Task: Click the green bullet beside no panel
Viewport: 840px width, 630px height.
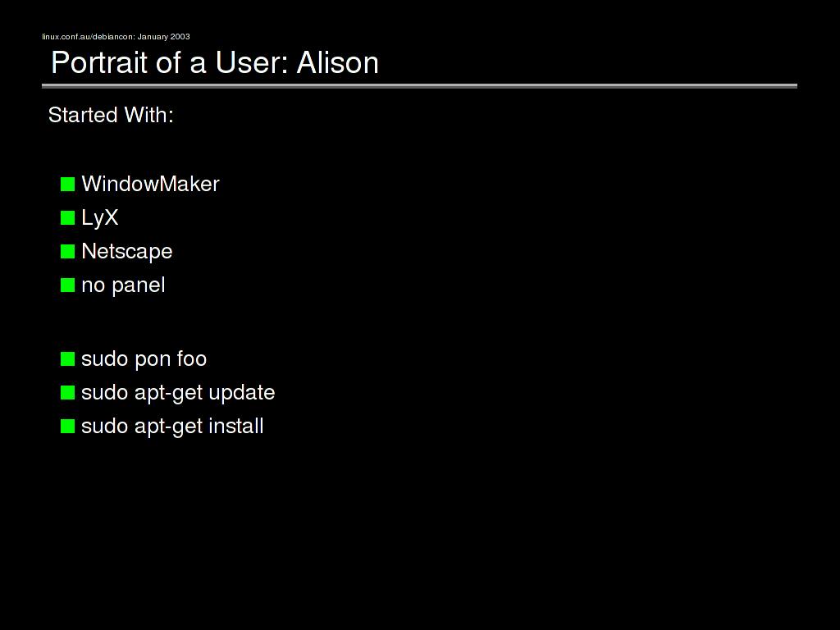Action: pyautogui.click(x=67, y=285)
